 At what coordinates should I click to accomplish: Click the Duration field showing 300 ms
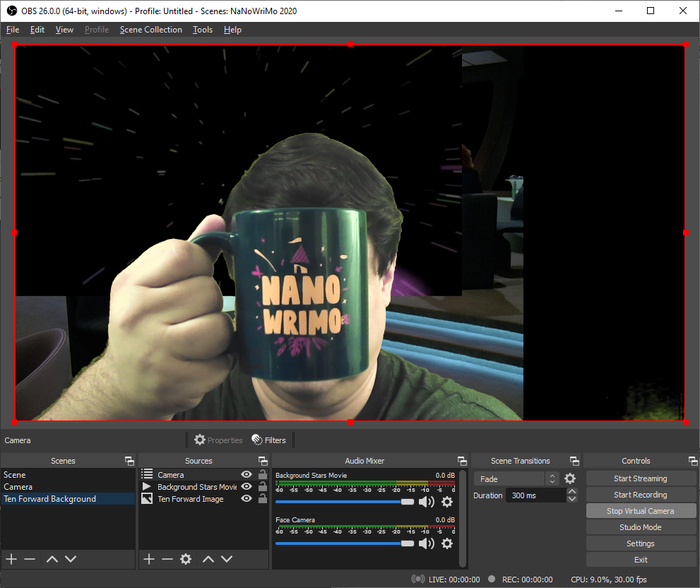(x=536, y=495)
